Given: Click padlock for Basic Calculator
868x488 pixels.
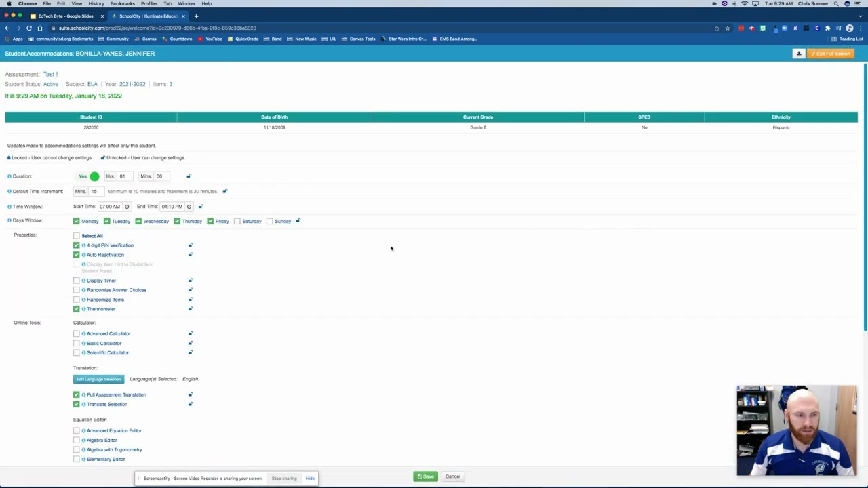Looking at the screenshot, I should (191, 343).
